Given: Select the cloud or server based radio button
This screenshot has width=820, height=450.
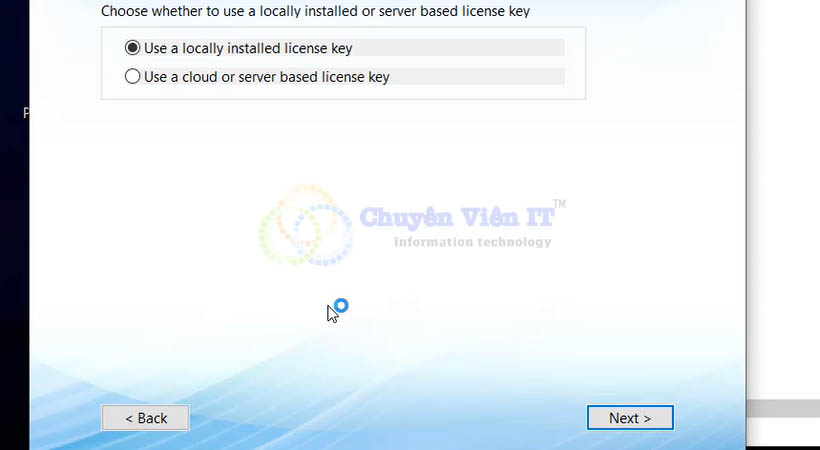Looking at the screenshot, I should click(x=132, y=76).
